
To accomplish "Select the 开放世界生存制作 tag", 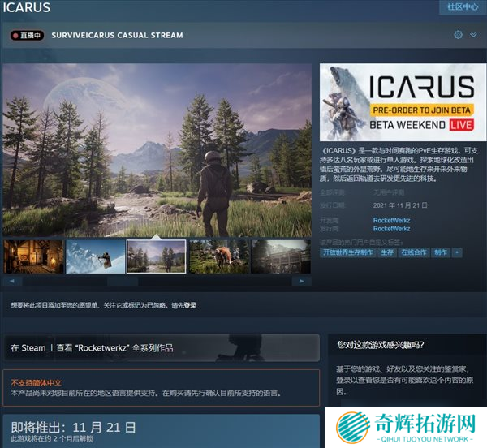I will pyautogui.click(x=347, y=252).
